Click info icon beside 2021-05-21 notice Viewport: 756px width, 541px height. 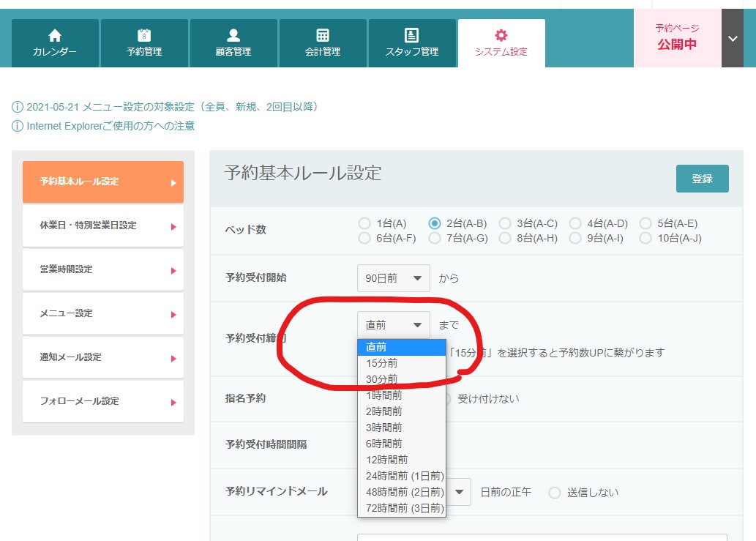pyautogui.click(x=18, y=107)
